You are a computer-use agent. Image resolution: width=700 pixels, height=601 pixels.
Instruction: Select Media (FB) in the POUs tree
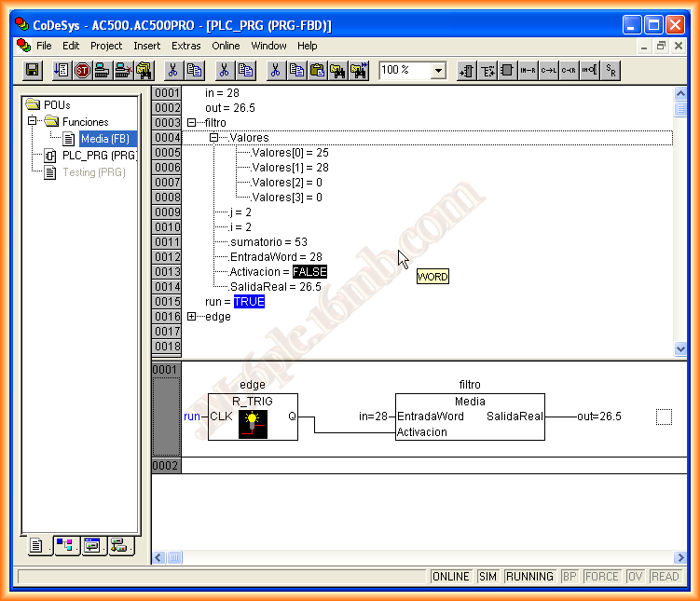[104, 139]
